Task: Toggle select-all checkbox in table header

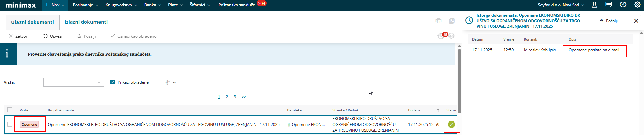Action: point(10,110)
